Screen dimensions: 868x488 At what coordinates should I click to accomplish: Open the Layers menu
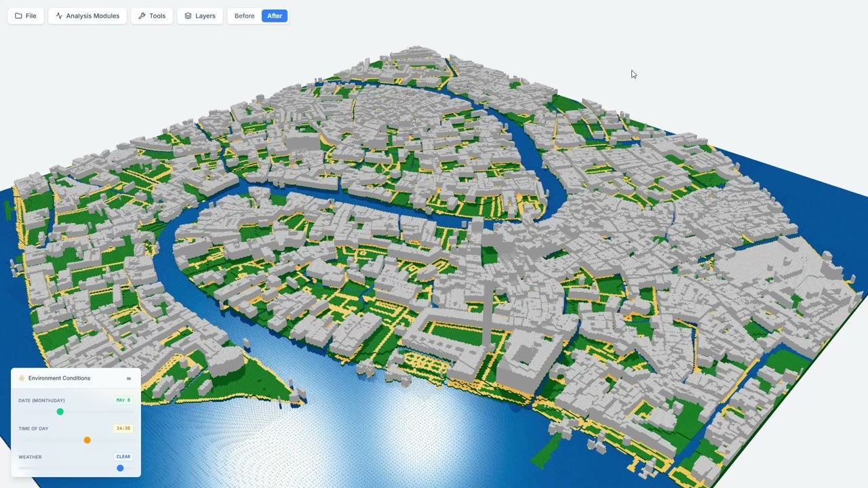click(200, 16)
